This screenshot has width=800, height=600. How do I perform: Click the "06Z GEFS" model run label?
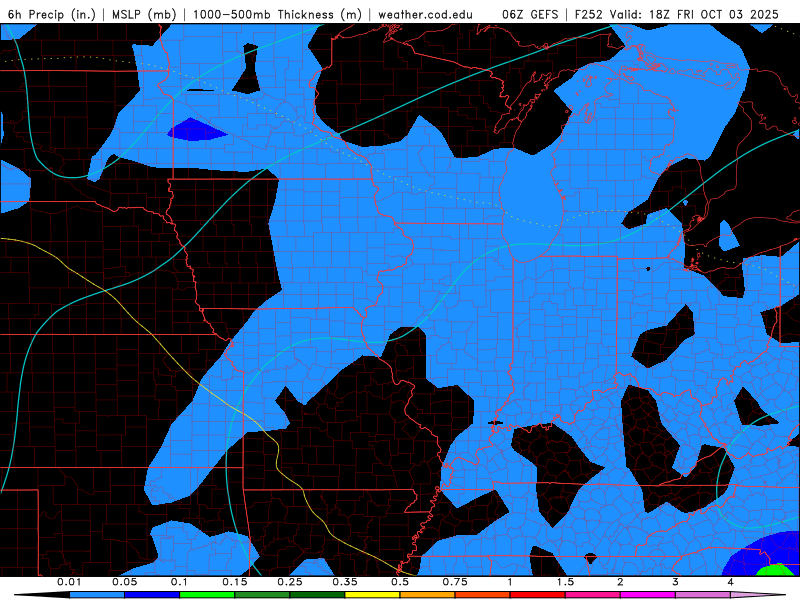pos(530,14)
